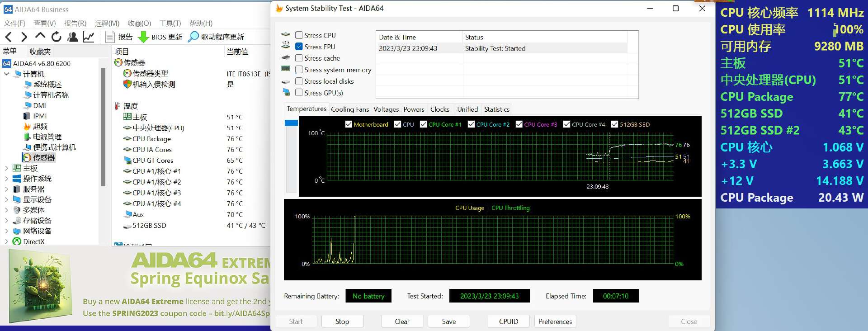Viewport: 868px width, 331px height.
Task: Switch to the Cooling Fans tab
Action: (350, 109)
